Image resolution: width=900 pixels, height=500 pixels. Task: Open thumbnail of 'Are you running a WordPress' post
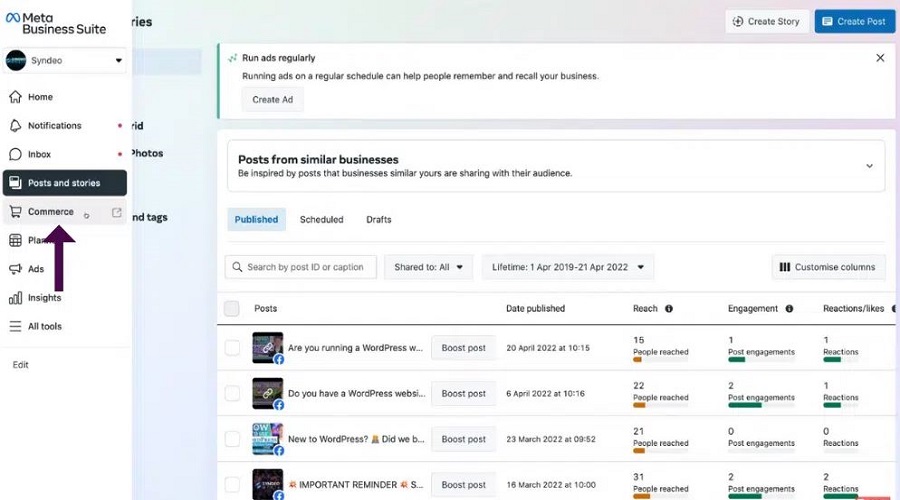[267, 347]
